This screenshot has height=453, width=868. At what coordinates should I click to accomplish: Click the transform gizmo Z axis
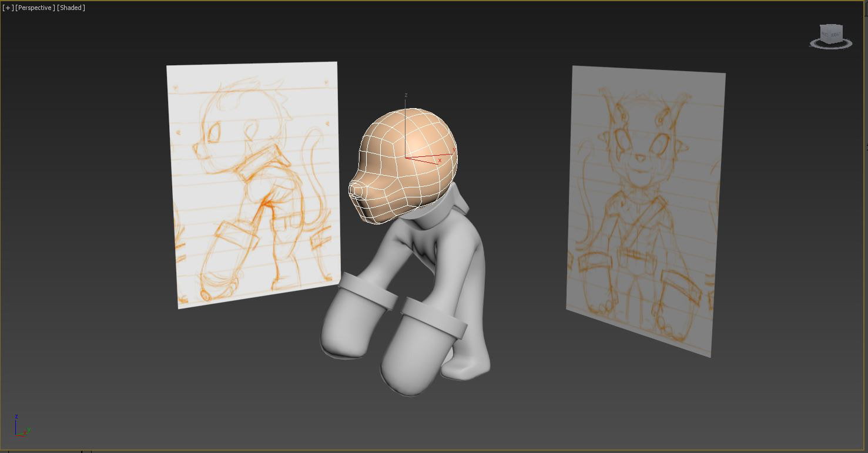[x=405, y=126]
